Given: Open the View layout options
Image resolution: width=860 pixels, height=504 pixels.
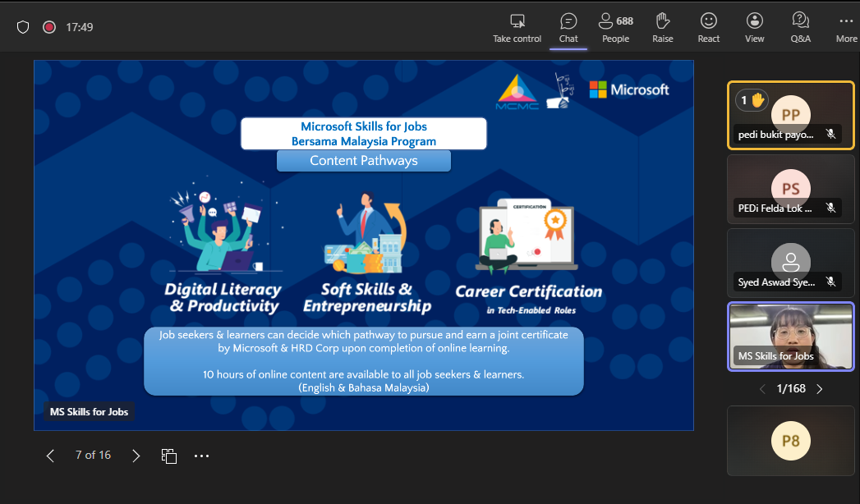Looking at the screenshot, I should click(754, 27).
